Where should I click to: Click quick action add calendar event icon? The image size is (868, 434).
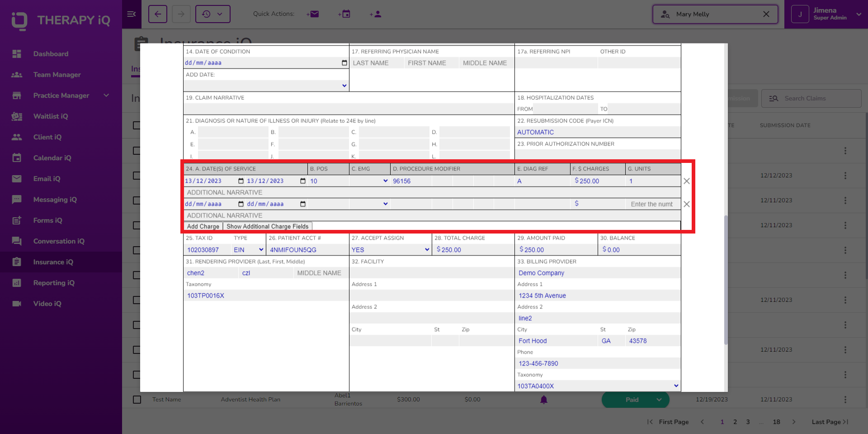point(344,14)
